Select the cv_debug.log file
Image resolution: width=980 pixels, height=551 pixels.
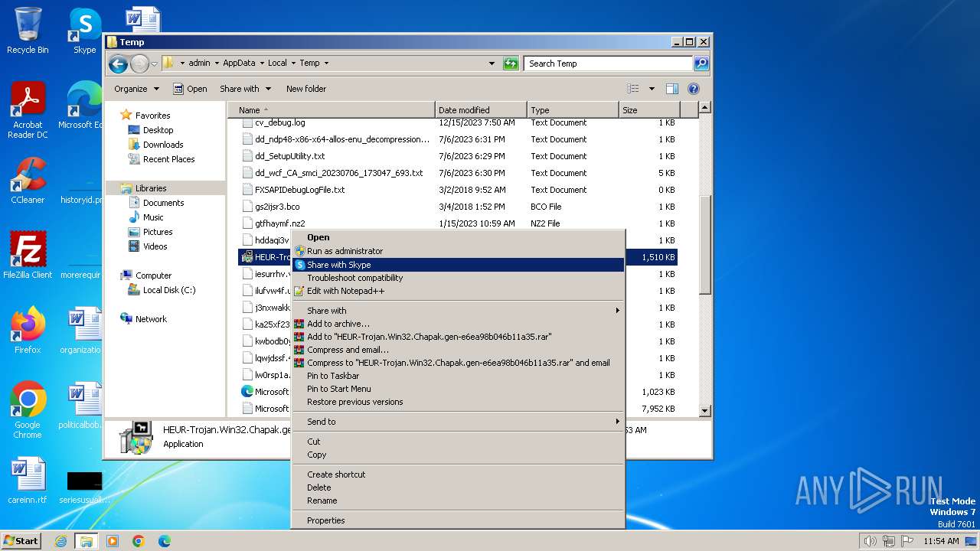(x=279, y=122)
